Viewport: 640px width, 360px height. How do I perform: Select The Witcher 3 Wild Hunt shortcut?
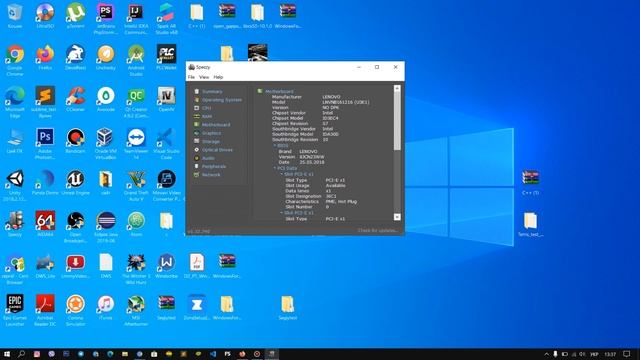click(x=136, y=269)
